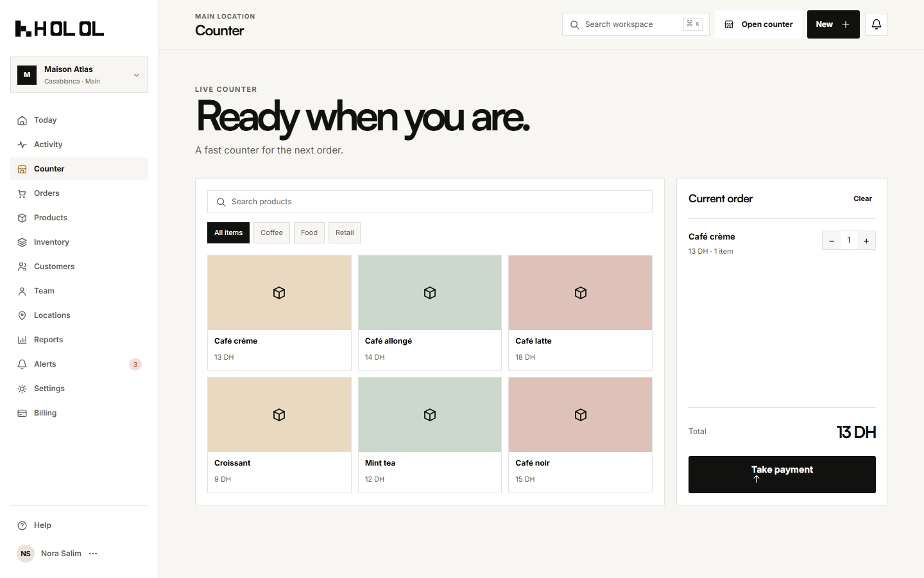Click the Inventory layers icon
Screen dimensions: 924x578
pos(22,242)
